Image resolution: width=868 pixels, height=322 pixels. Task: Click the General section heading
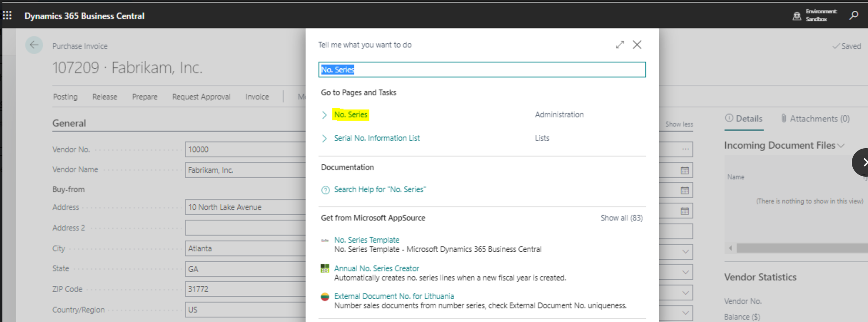69,123
